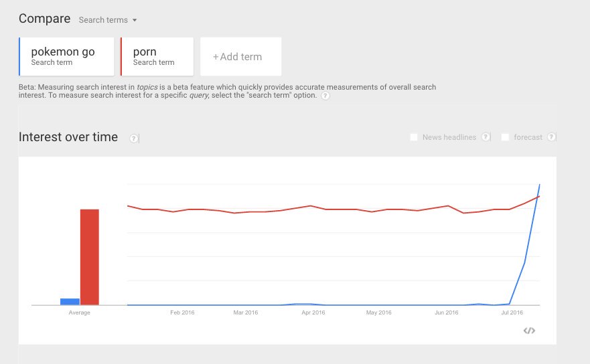The height and width of the screenshot is (364, 590).
Task: Click help icon next to News headlines
Action: (486, 137)
